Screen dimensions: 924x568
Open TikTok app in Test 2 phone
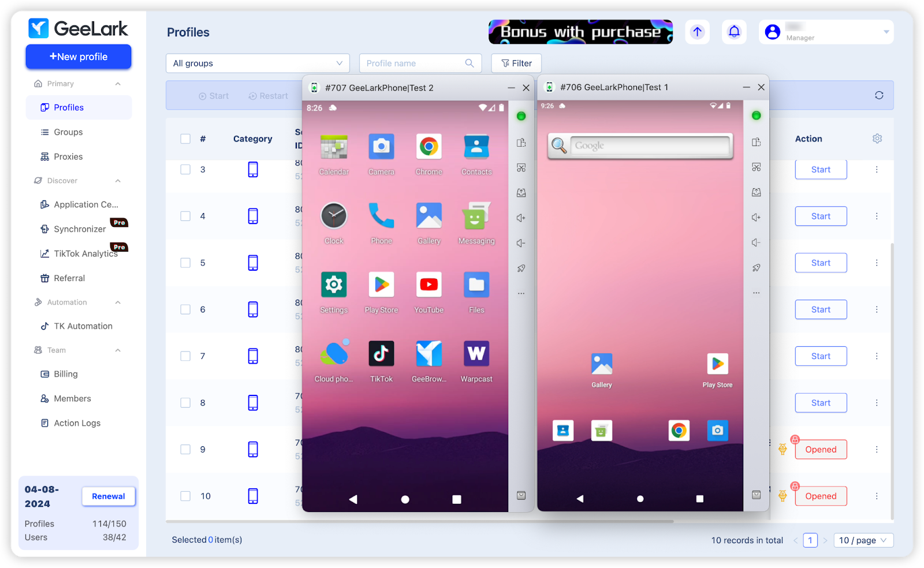tap(381, 354)
